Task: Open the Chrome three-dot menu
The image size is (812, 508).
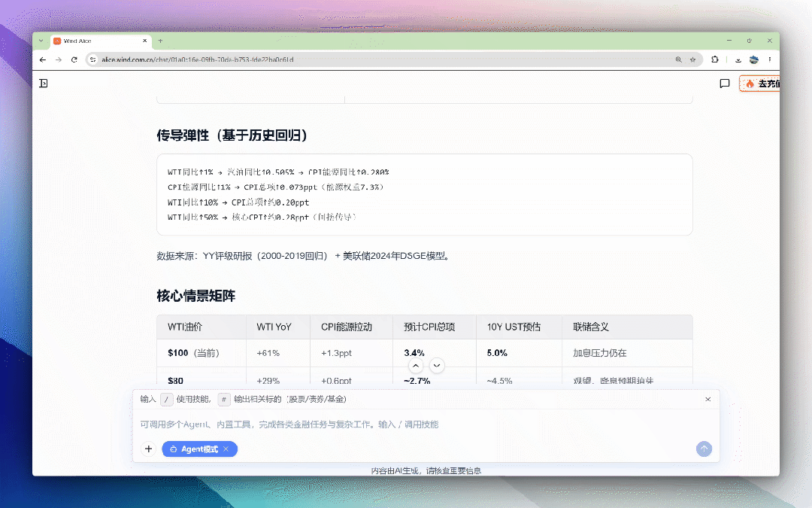Action: [x=770, y=59]
